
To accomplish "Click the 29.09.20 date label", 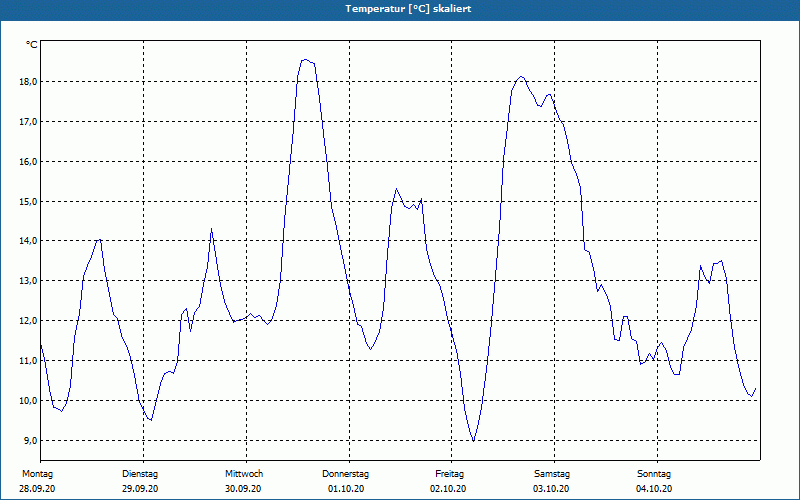I will pyautogui.click(x=140, y=489).
